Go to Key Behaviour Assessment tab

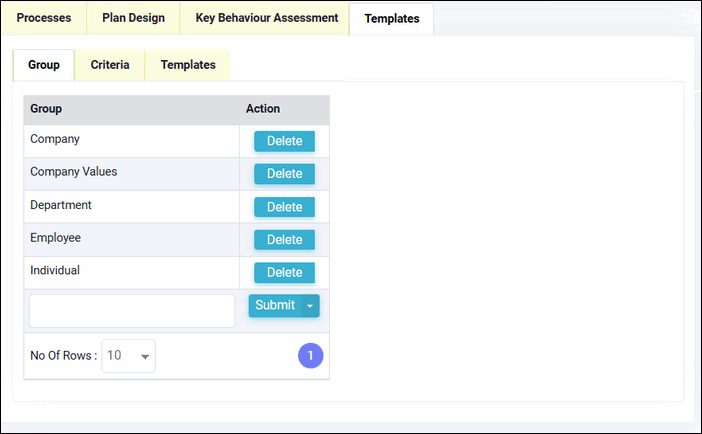point(264,18)
